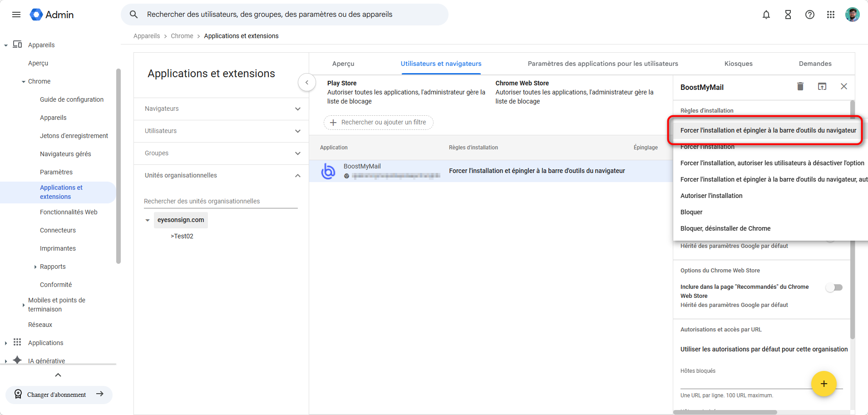Image resolution: width=868 pixels, height=415 pixels.
Task: Click the notifications bell icon
Action: (766, 15)
